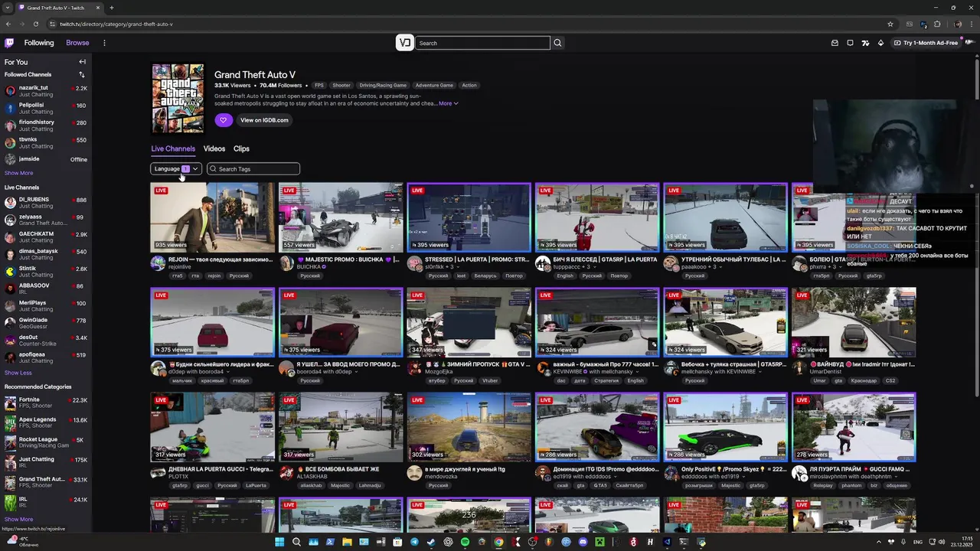This screenshot has height=551, width=980.
Task: Expand followed channels with Show More
Action: coord(19,173)
